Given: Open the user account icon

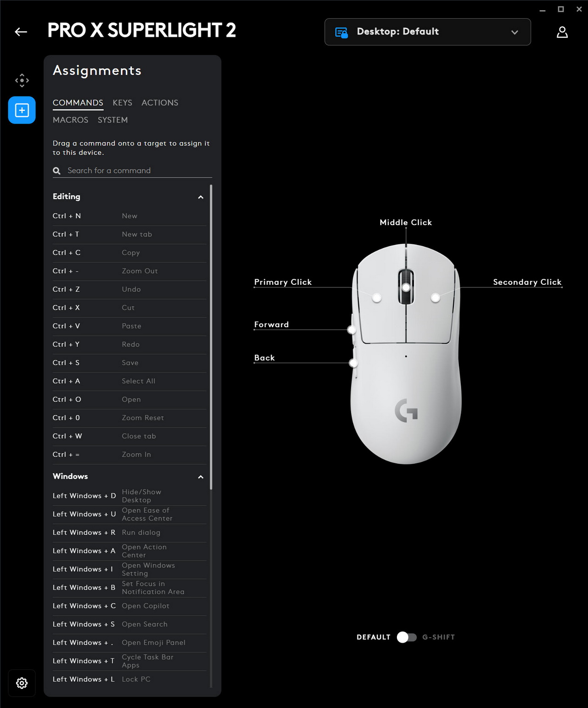Looking at the screenshot, I should [x=562, y=32].
